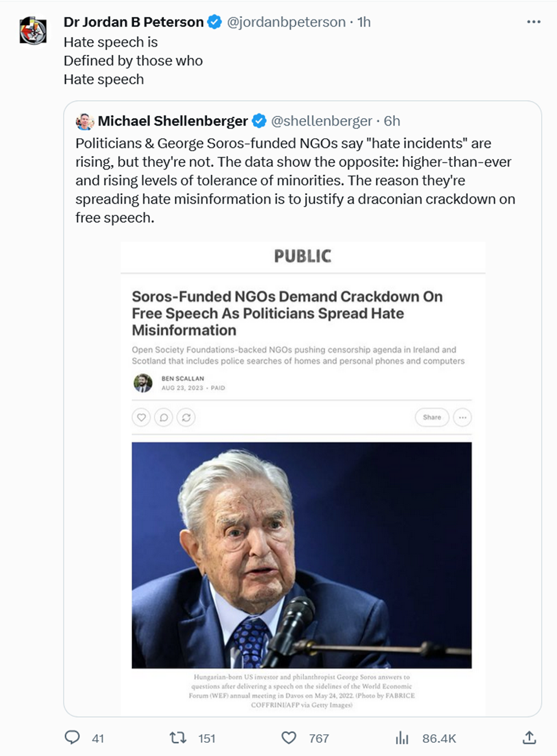Viewport: 557px width, 756px height.
Task: Click the article's heart like icon
Action: [141, 417]
